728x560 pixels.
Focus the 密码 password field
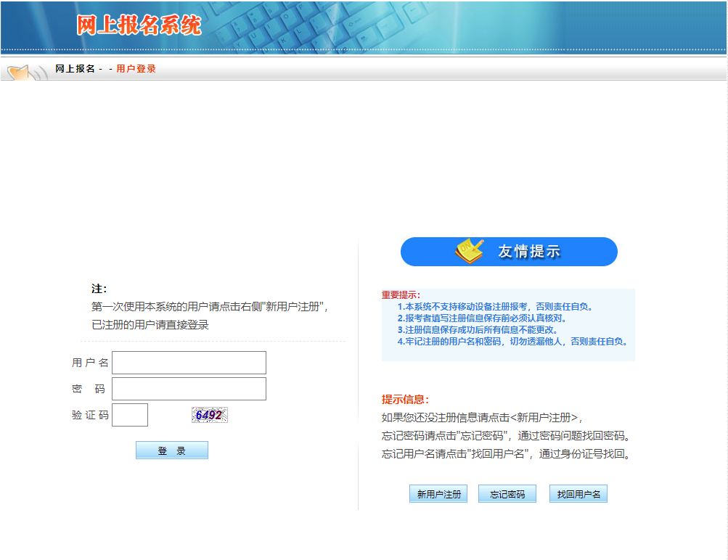pyautogui.click(x=189, y=389)
